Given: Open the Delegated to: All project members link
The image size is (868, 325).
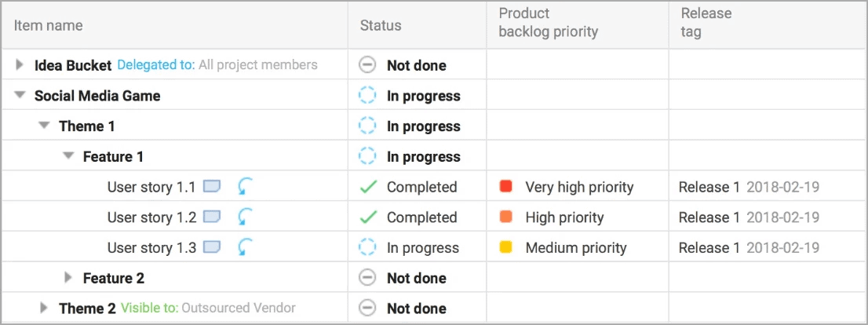Looking at the screenshot, I should point(217,65).
